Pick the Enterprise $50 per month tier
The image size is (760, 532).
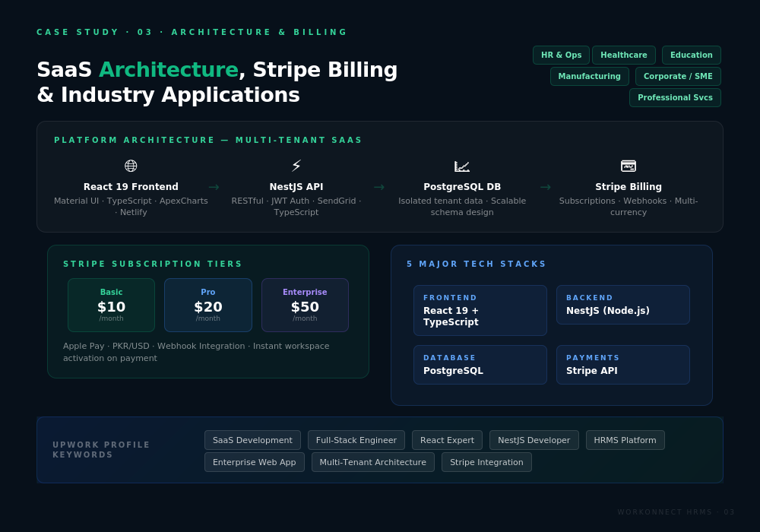pos(305,306)
